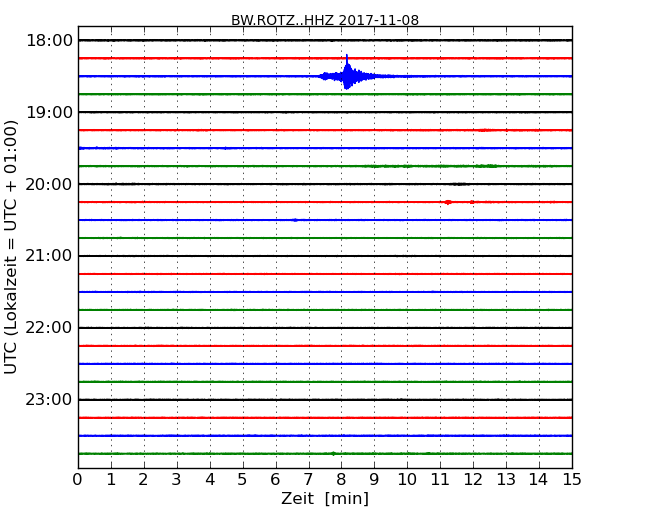Select the 19:00 time label
650x520 pixels.
(49, 112)
